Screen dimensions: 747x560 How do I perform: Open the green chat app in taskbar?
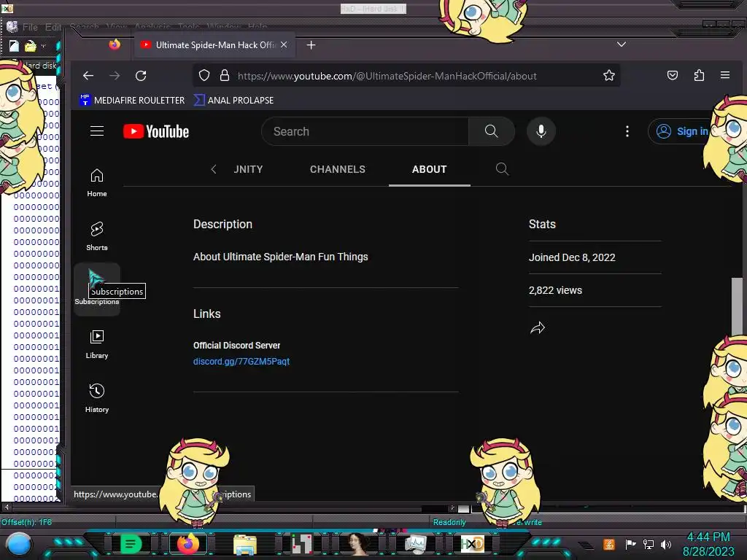point(131,544)
